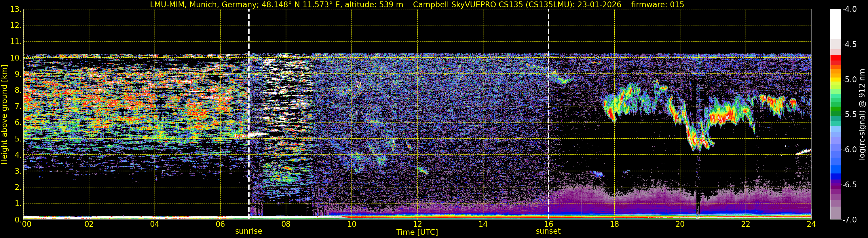Screen dimensions: 868x238
Task: Click the sunset label below the time axis
Action: coord(548,231)
